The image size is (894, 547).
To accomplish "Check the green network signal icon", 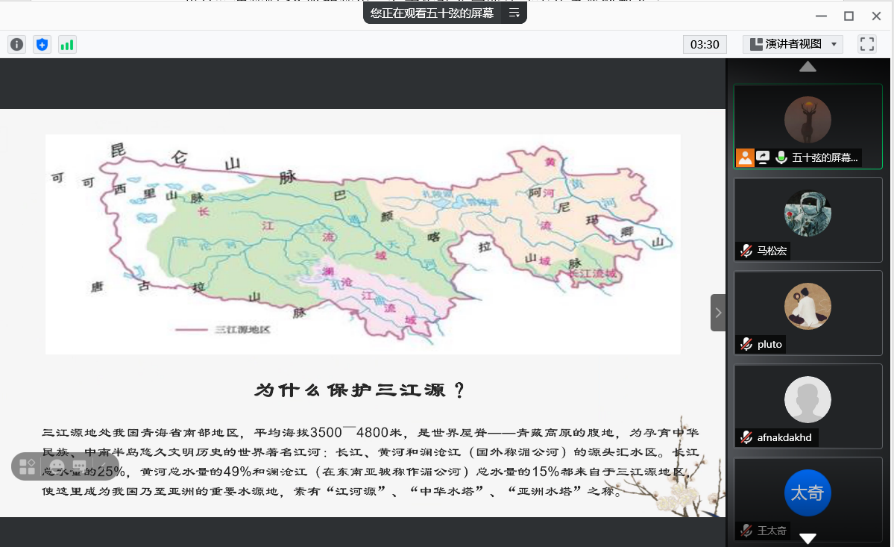I will (x=67, y=44).
